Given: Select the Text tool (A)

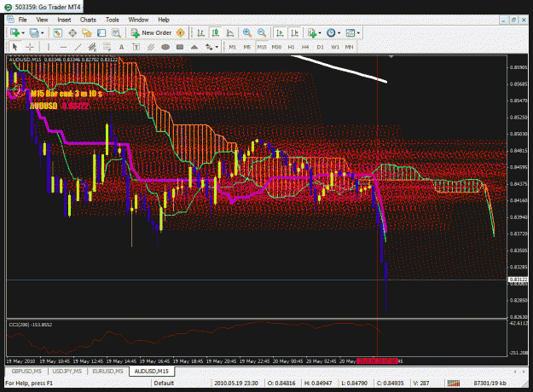Looking at the screenshot, I should [x=121, y=47].
